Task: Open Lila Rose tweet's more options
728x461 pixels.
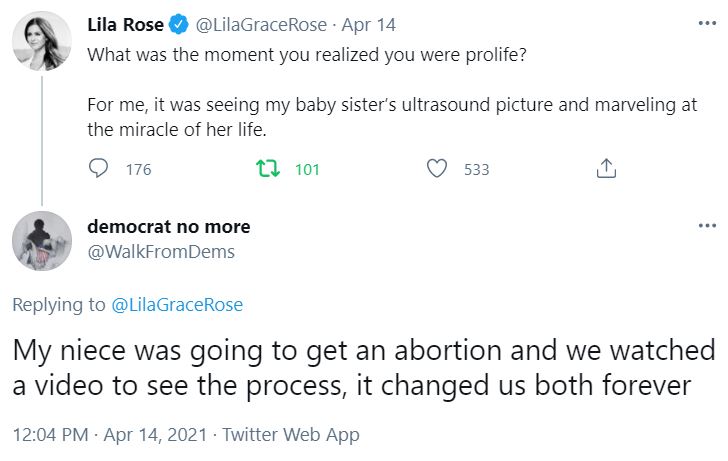Action: click(707, 22)
